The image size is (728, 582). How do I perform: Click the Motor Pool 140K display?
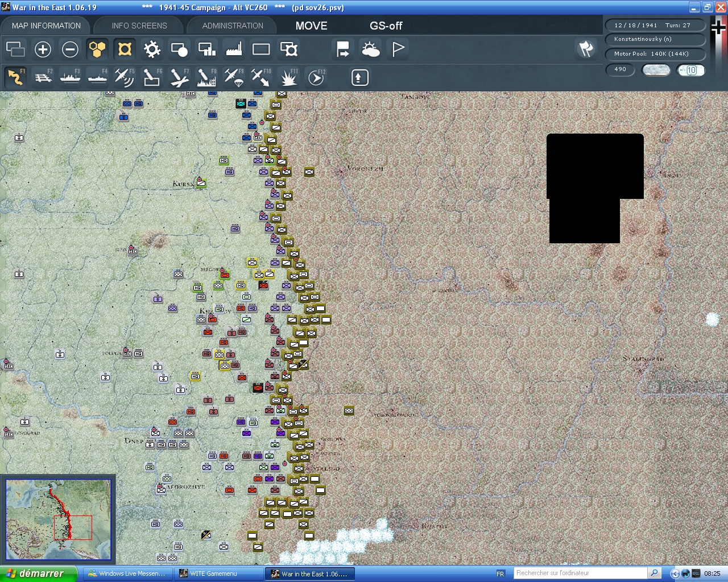tap(655, 55)
